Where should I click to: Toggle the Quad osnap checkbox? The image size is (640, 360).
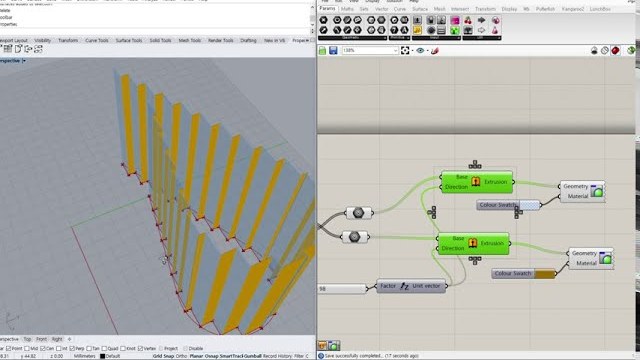pyautogui.click(x=104, y=349)
